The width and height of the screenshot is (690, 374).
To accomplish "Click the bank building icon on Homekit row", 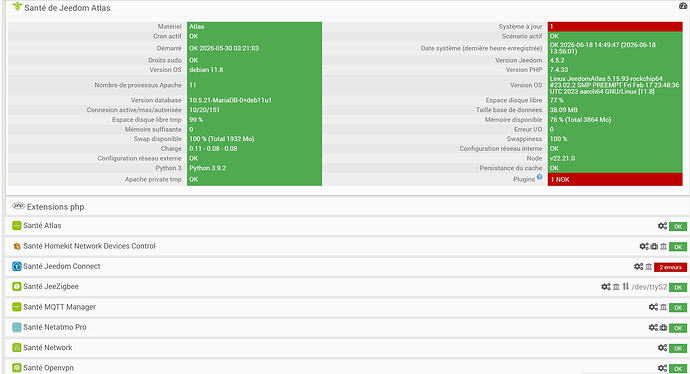I will (663, 246).
